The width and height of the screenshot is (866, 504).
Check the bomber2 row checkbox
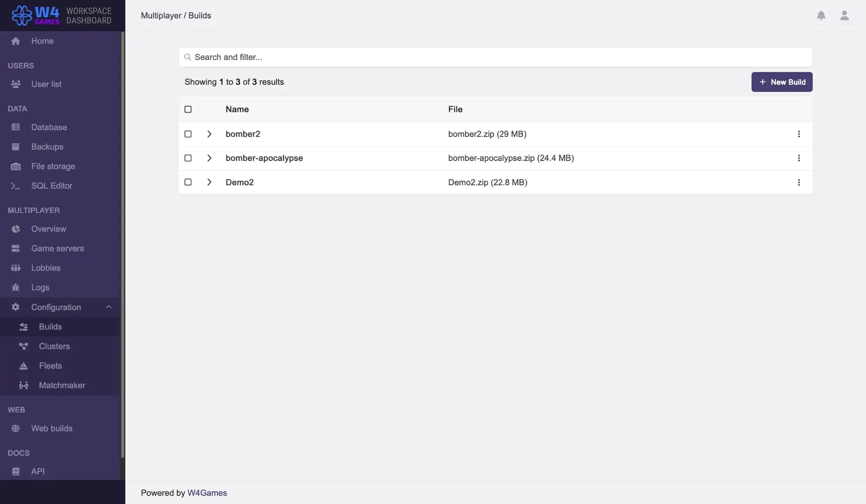coord(188,134)
